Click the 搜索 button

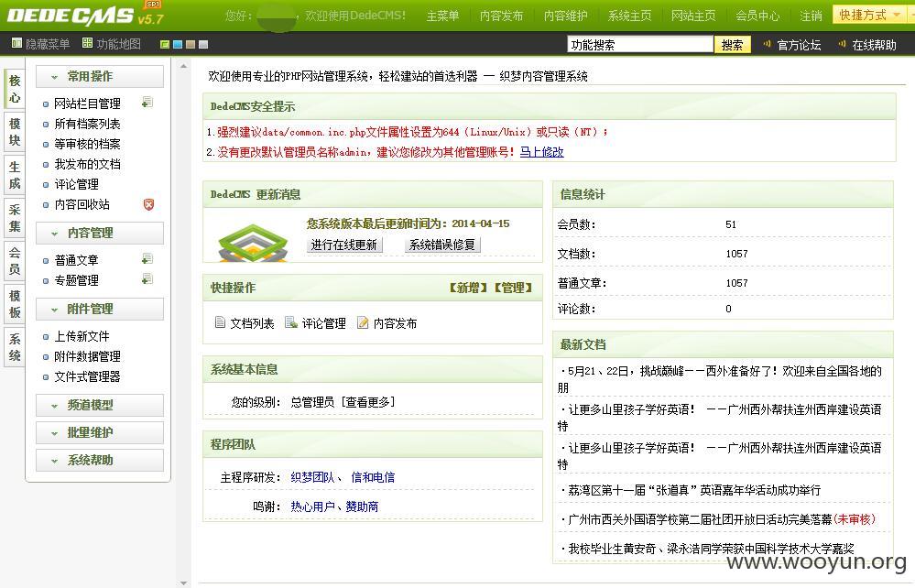point(732,45)
